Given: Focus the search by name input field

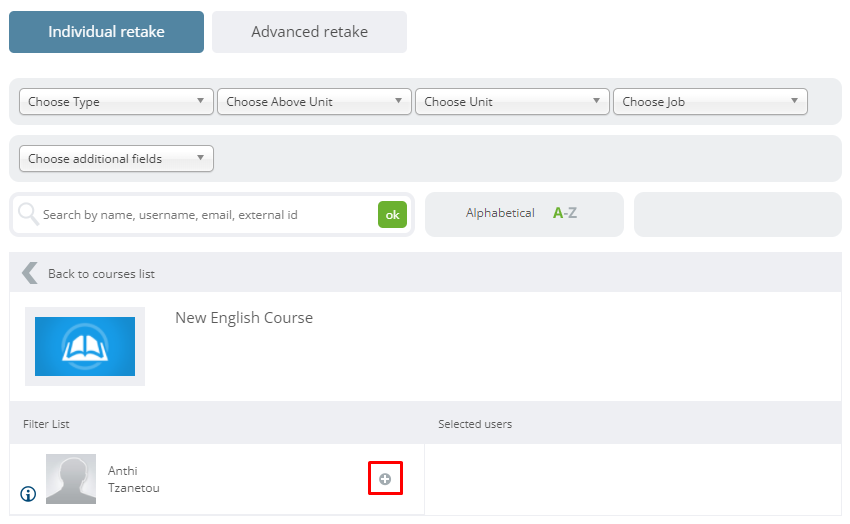Looking at the screenshot, I should click(208, 215).
